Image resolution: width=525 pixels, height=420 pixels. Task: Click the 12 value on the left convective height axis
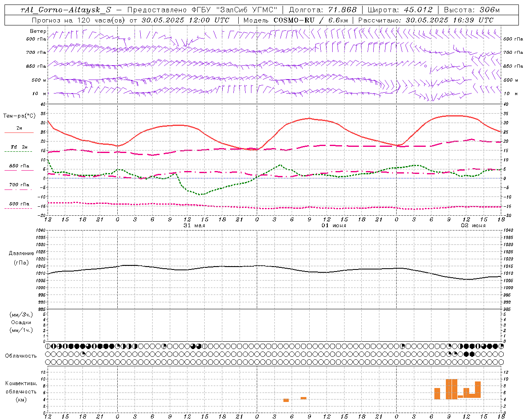pyautogui.click(x=43, y=372)
